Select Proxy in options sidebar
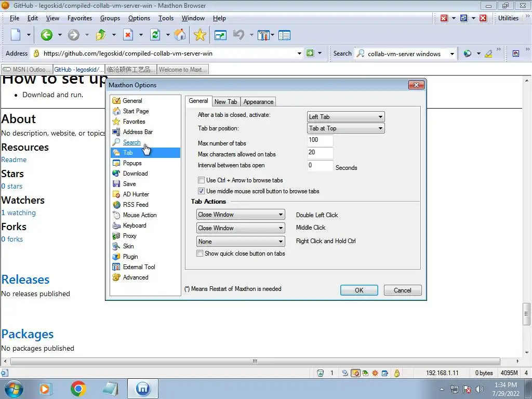532x399 pixels. (x=129, y=235)
